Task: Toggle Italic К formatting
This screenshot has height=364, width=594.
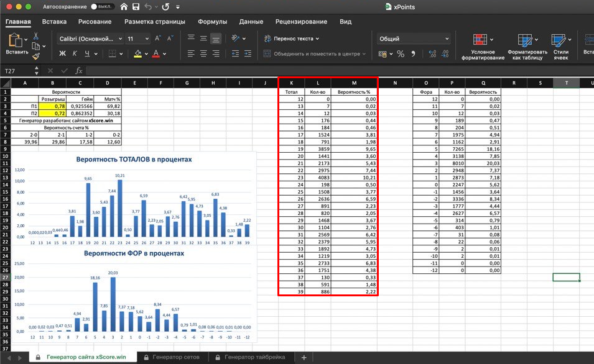Action: click(75, 53)
